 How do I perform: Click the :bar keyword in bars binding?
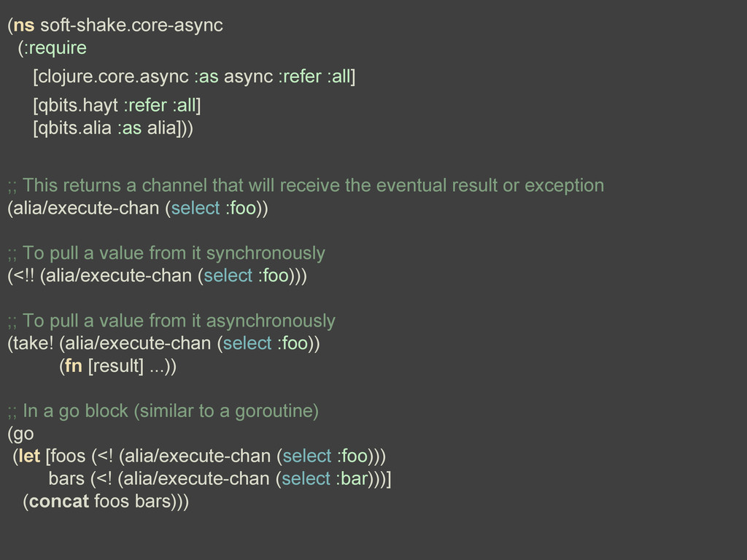click(352, 478)
